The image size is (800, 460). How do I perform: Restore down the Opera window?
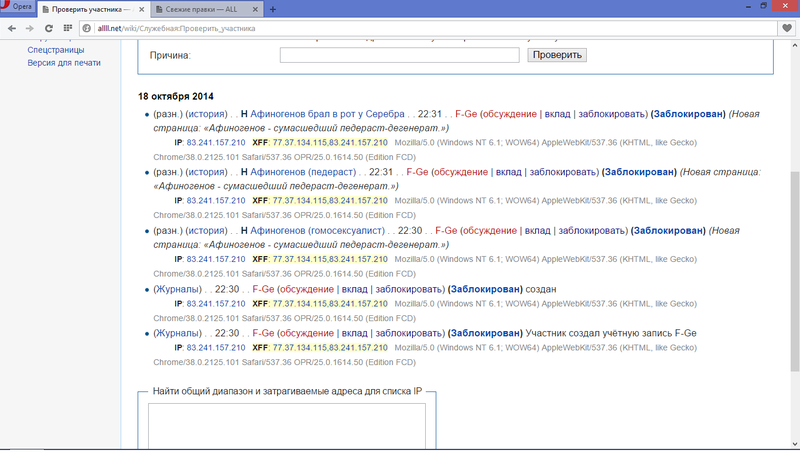tap(764, 6)
